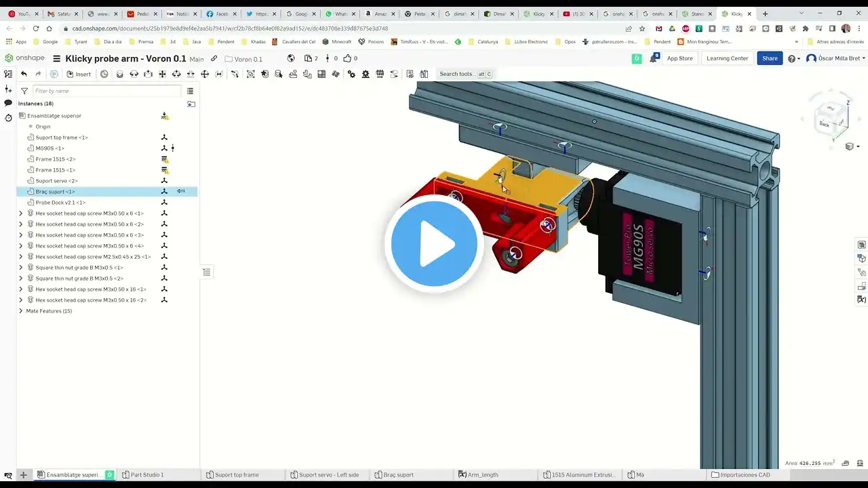
Task: Expand Mate Features (15) group
Action: [20, 311]
